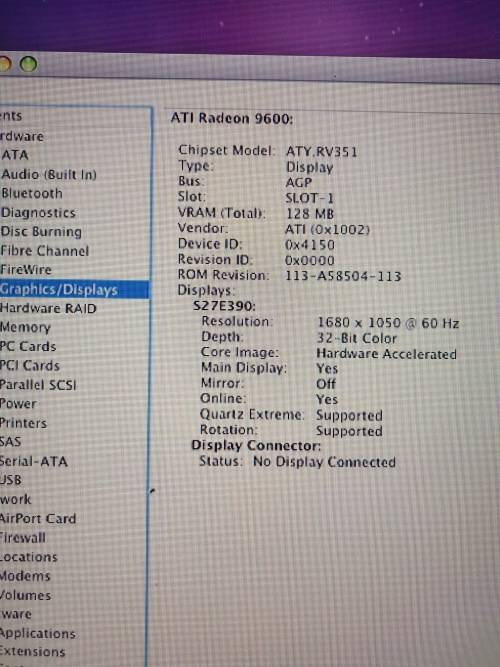Select Memory in sidebar
The image size is (500, 667).
coord(25,328)
